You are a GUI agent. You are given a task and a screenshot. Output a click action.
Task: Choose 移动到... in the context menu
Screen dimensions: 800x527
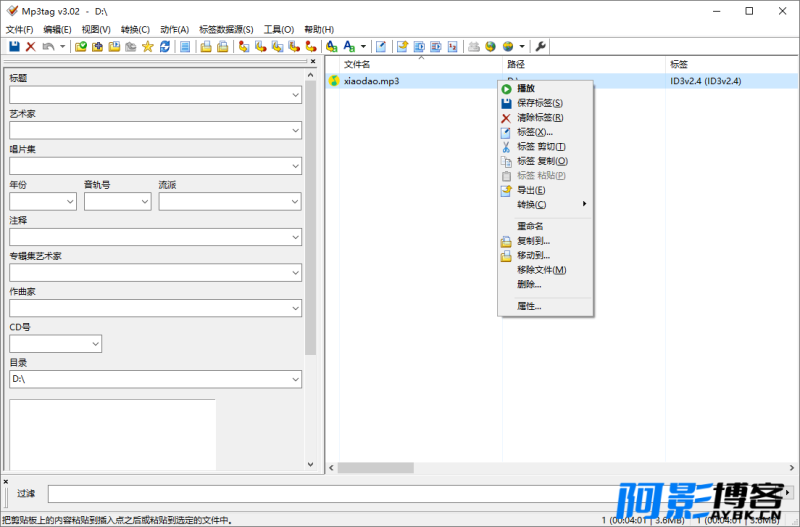(545, 255)
